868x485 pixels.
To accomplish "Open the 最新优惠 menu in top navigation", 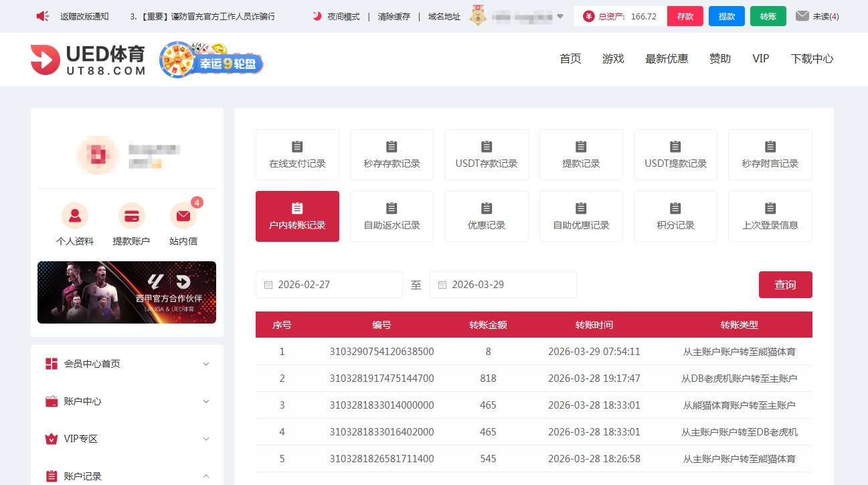I will 666,58.
